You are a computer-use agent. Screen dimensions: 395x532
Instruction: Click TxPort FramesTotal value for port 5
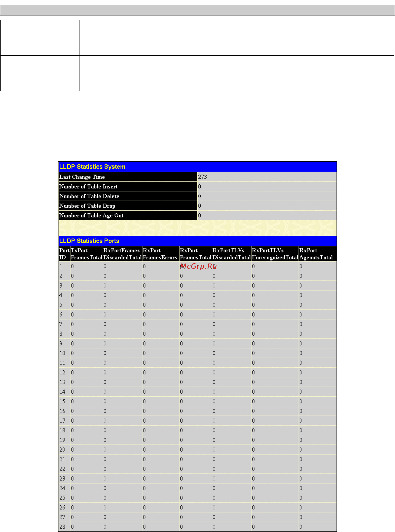pyautogui.click(x=72, y=305)
